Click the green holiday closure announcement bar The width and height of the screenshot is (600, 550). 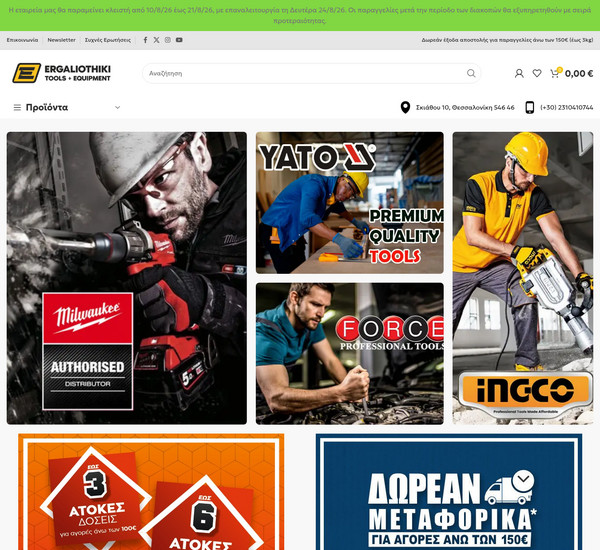(300, 15)
